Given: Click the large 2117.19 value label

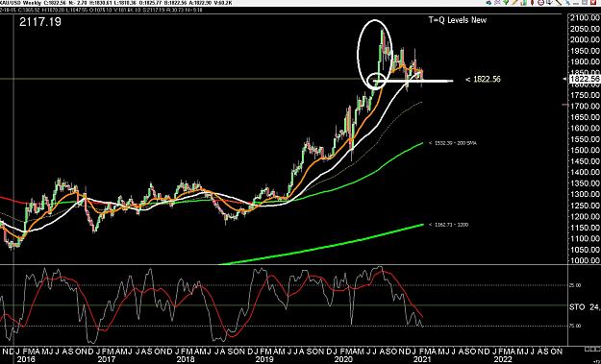Looking at the screenshot, I should pos(40,22).
